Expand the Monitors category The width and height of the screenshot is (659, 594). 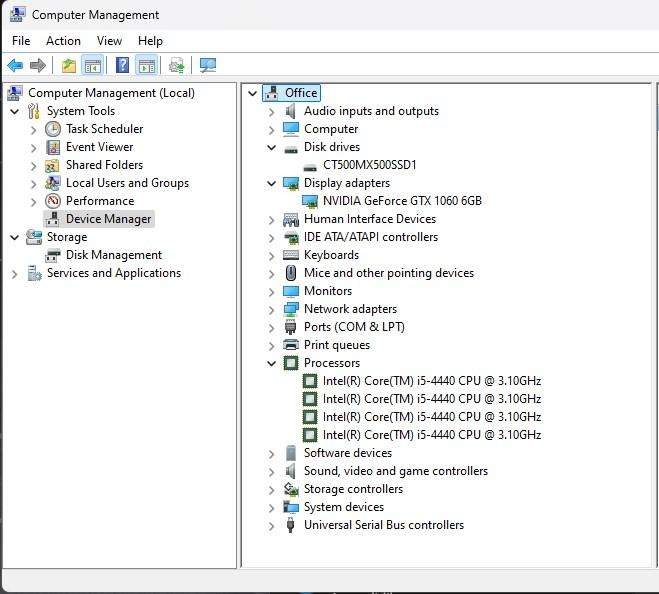272,292
